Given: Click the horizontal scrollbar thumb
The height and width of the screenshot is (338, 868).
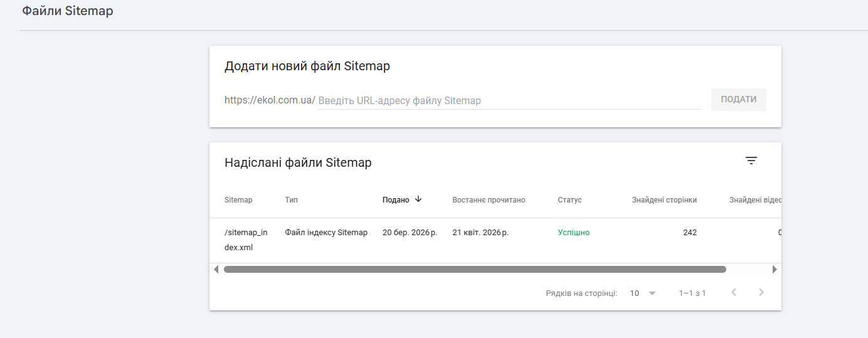Looking at the screenshot, I should point(474,270).
